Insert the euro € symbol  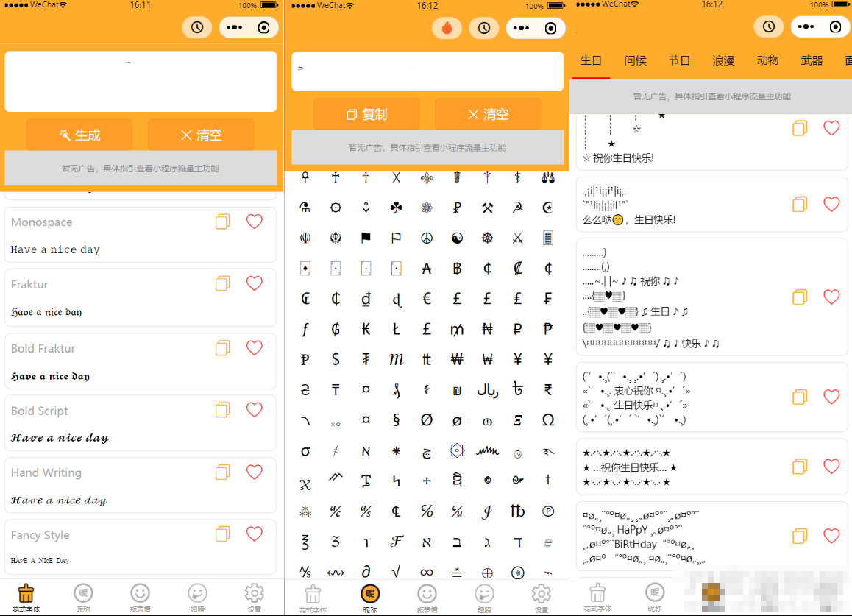click(x=427, y=299)
